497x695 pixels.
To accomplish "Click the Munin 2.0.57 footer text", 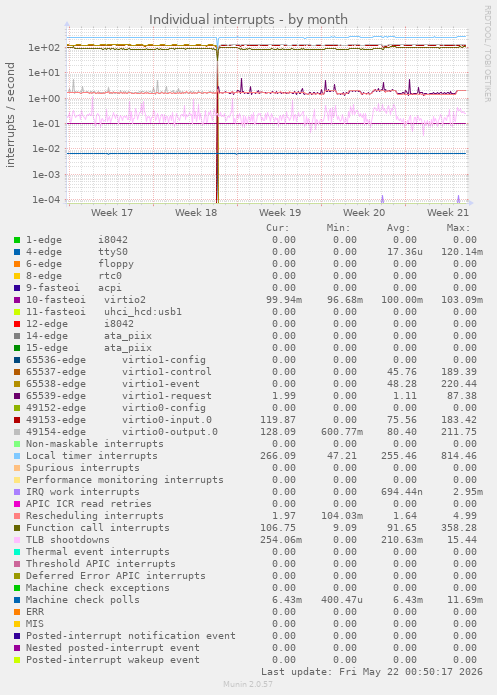I will pyautogui.click(x=248, y=684).
